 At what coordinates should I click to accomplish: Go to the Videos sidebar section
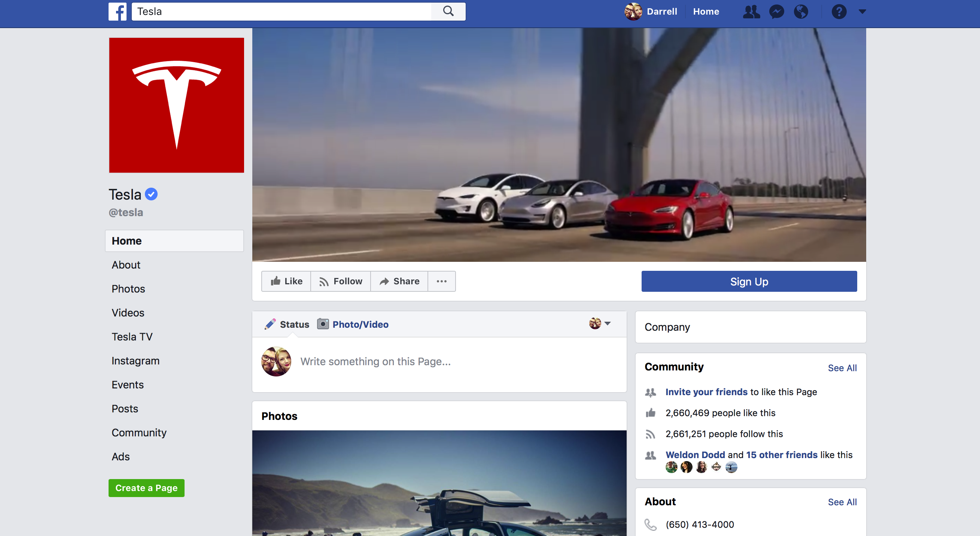[x=128, y=312]
